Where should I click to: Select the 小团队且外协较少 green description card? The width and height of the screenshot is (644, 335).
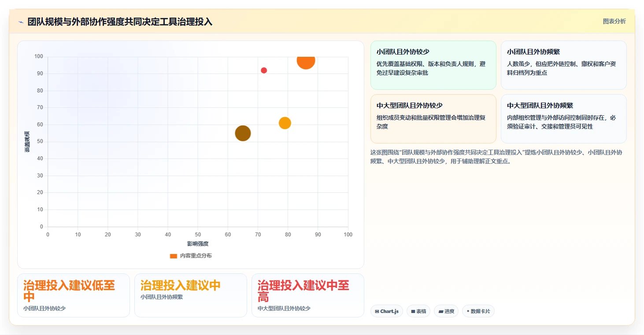click(x=433, y=65)
